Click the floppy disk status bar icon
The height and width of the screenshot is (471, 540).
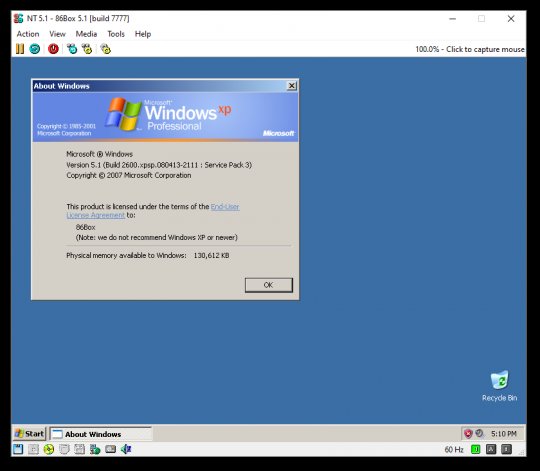(18, 449)
